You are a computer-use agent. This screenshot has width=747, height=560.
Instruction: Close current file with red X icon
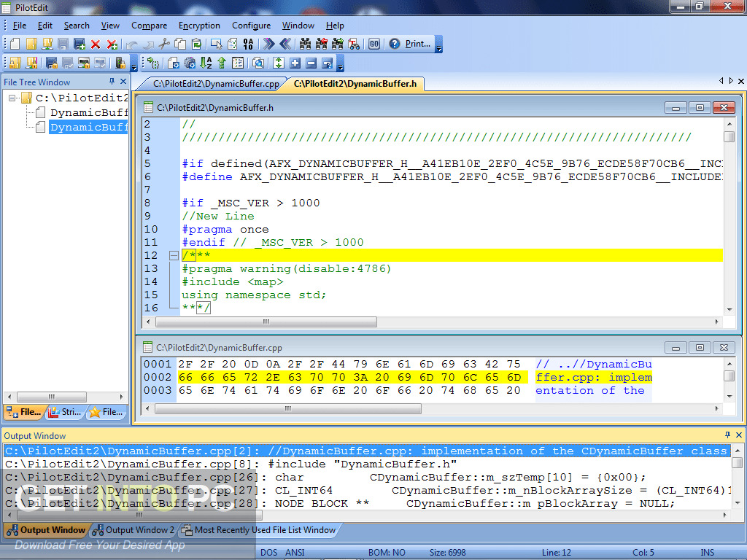[x=96, y=44]
